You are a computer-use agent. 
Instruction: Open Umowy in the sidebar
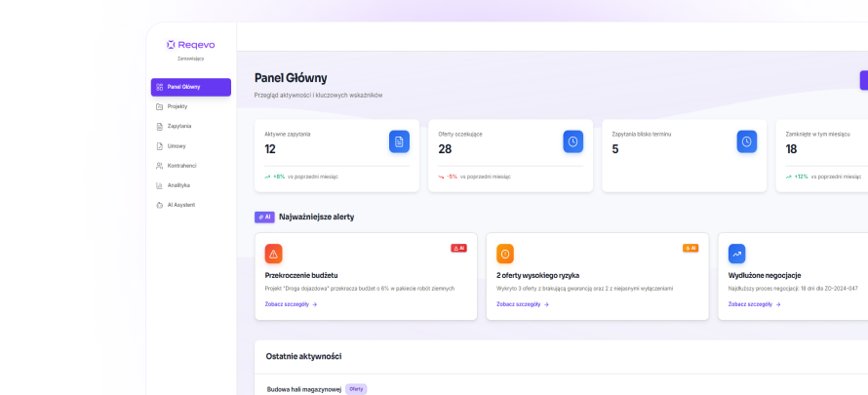click(x=191, y=146)
